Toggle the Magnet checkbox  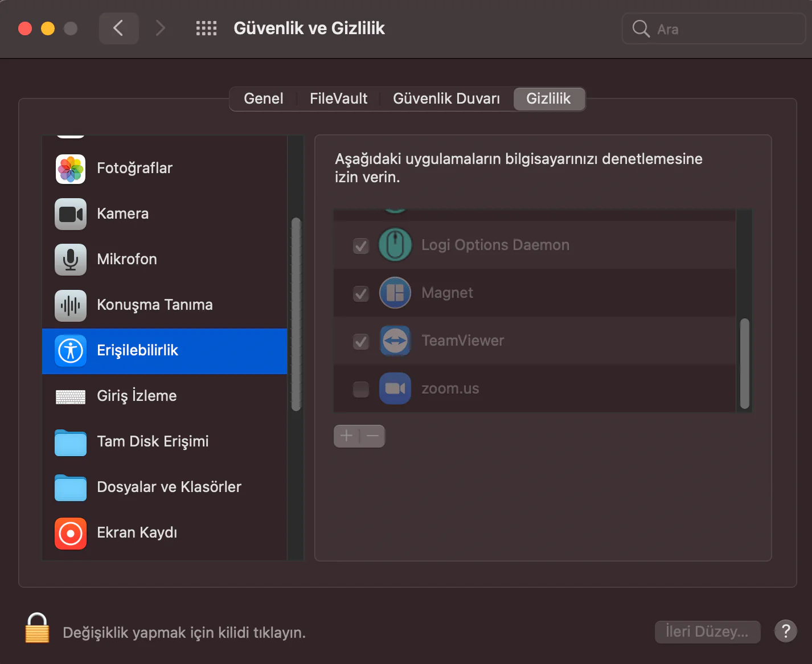tap(361, 294)
